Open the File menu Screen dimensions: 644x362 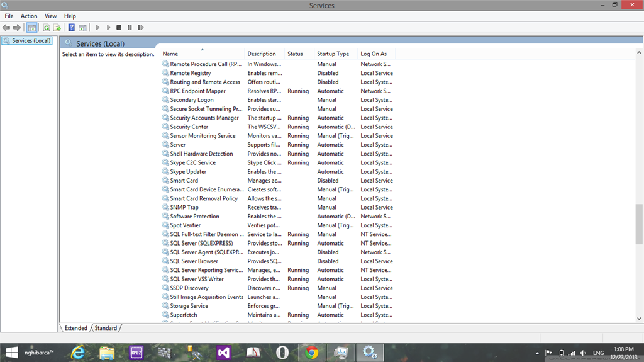(9, 16)
